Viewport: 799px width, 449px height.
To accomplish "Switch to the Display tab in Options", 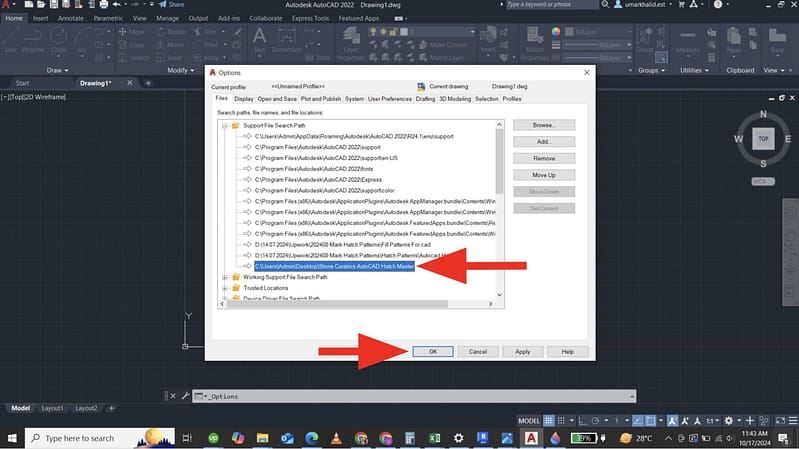I will [x=243, y=99].
